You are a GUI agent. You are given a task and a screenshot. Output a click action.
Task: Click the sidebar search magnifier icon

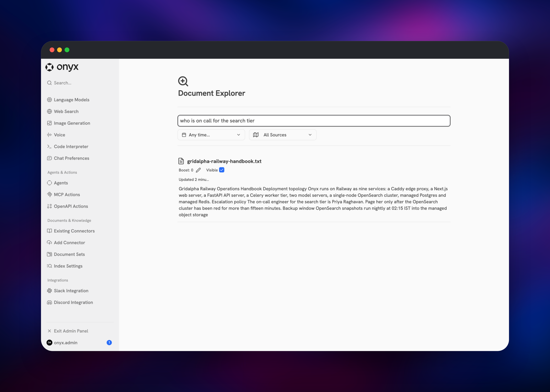[49, 83]
